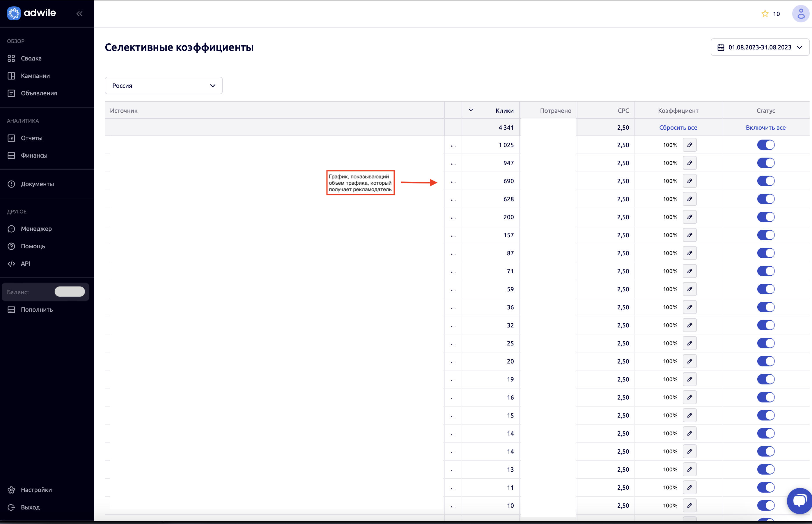Disable the source with 16 clicks

pyautogui.click(x=766, y=398)
